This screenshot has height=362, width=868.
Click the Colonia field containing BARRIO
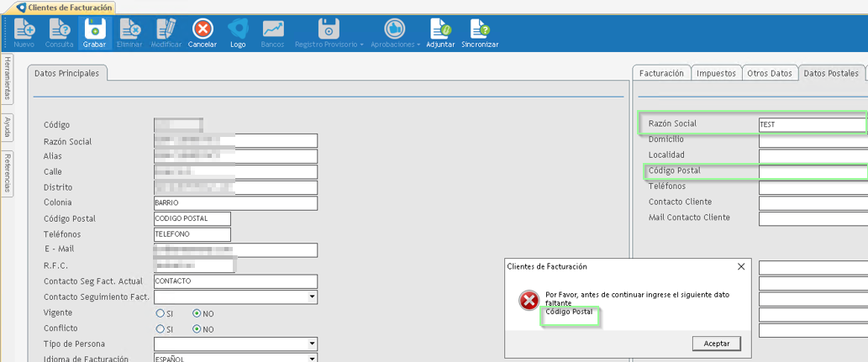pos(236,203)
